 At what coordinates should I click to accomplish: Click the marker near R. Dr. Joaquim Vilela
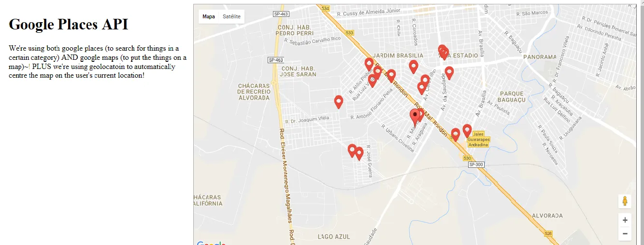click(339, 102)
